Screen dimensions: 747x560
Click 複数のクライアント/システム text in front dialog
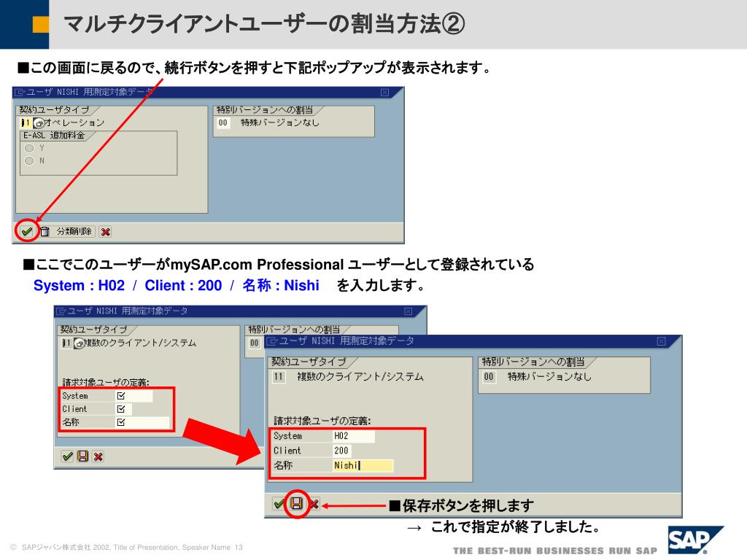pos(360,377)
